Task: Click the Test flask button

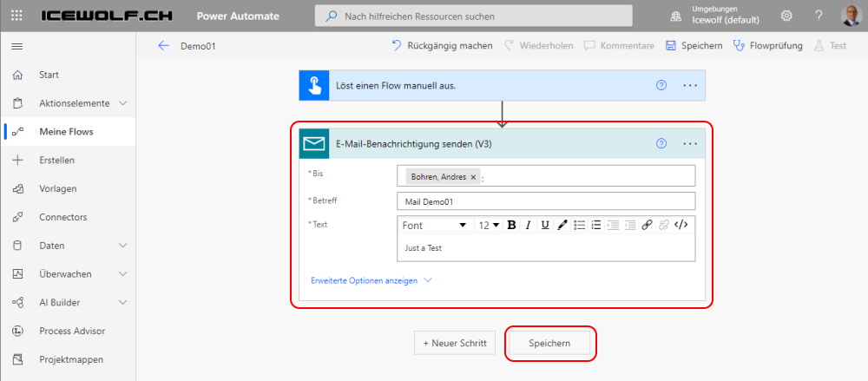Action: [831, 46]
